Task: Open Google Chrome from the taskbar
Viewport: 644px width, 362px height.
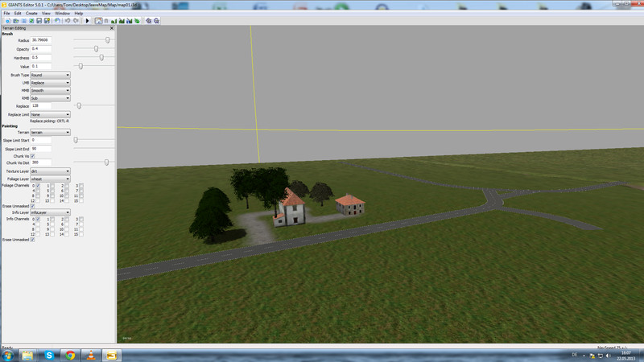Action: (x=70, y=356)
